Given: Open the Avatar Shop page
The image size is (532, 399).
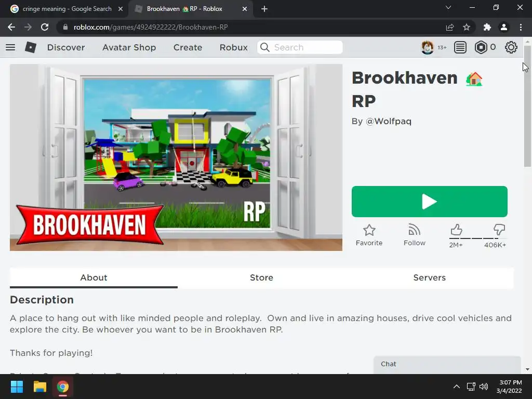Looking at the screenshot, I should click(x=129, y=47).
